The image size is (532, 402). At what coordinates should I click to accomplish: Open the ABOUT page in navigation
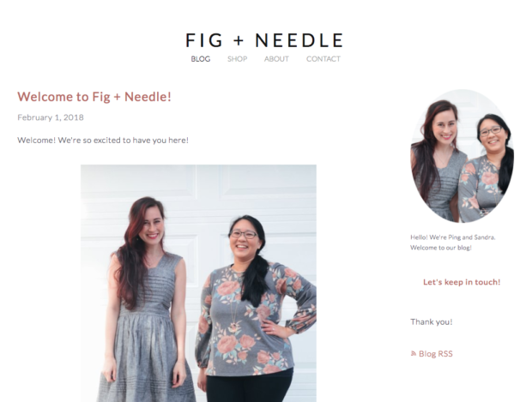(276, 59)
